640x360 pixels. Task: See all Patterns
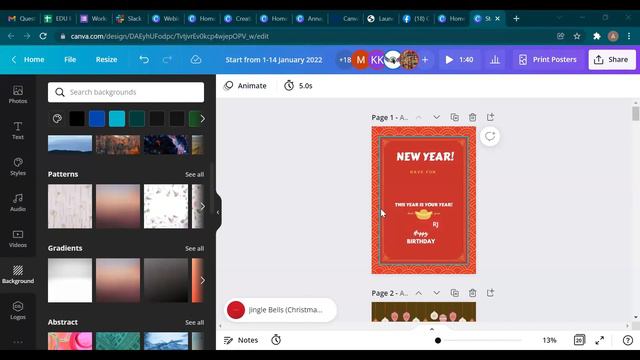[x=194, y=174]
